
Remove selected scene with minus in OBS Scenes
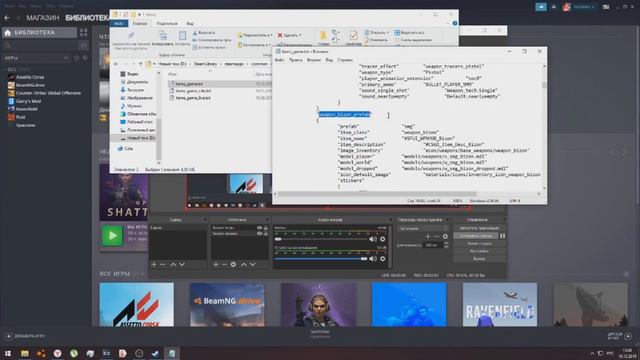[x=162, y=264]
